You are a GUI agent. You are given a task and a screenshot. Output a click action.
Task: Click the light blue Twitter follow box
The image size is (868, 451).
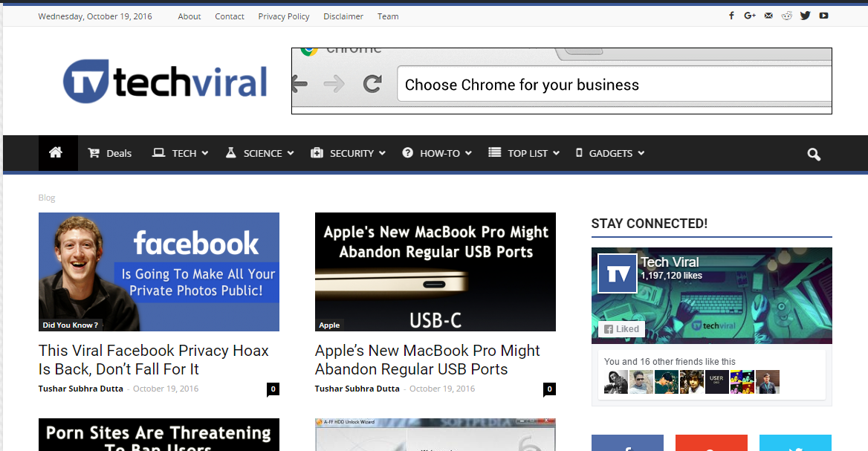[795, 443]
